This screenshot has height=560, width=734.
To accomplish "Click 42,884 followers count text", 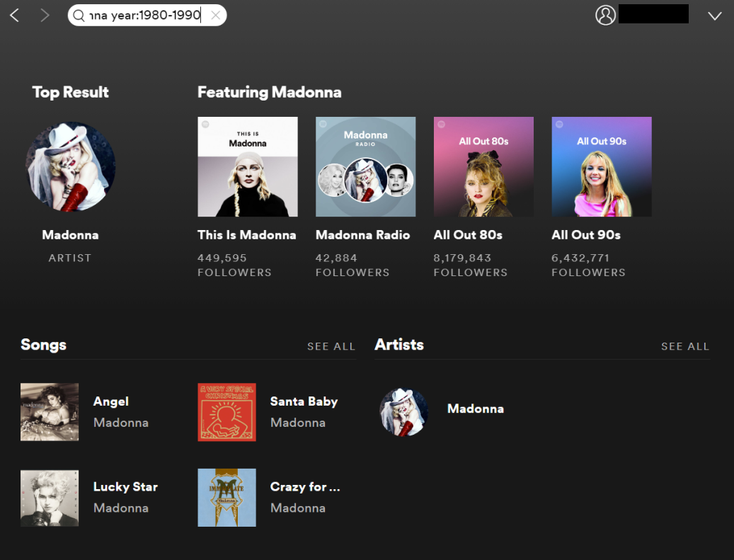I will [336, 258].
